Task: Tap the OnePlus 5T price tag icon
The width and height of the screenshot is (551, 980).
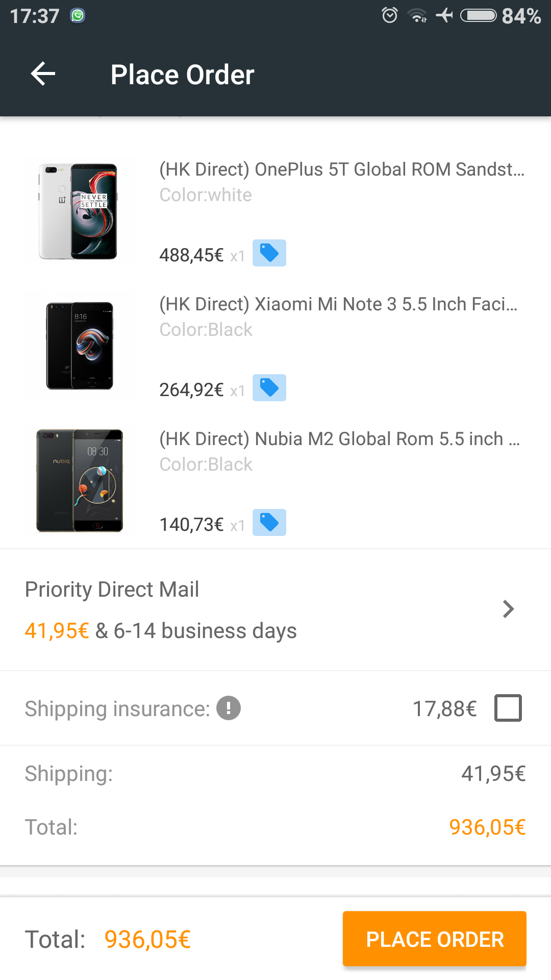Action: point(269,253)
